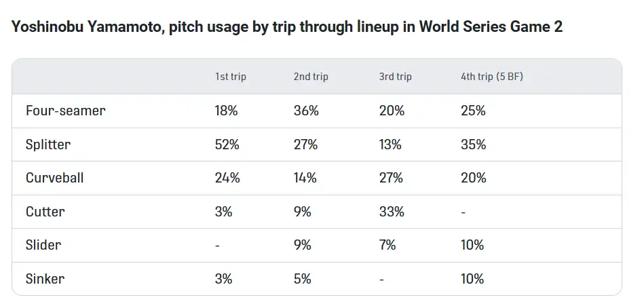Select the Four-seamer row label
This screenshot has width=644, height=306.
tap(65, 111)
